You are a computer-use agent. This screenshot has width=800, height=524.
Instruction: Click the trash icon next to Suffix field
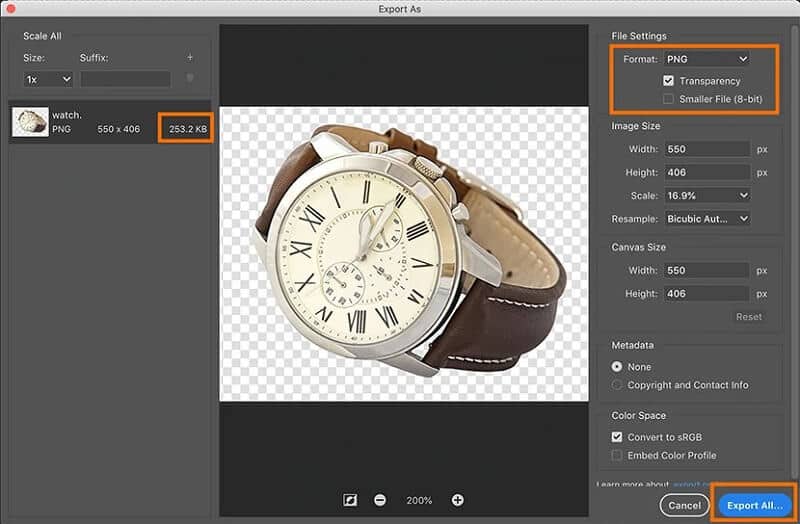point(190,78)
